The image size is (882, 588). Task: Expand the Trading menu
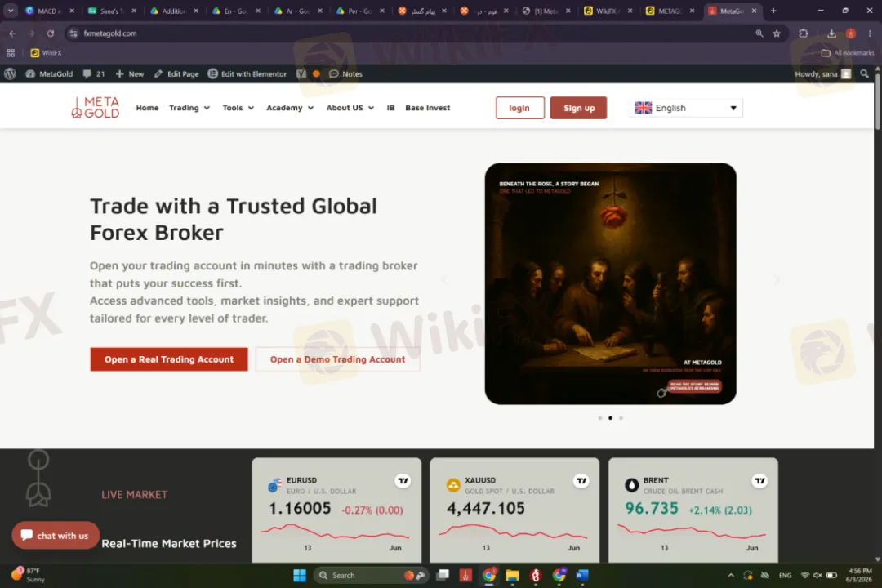189,108
